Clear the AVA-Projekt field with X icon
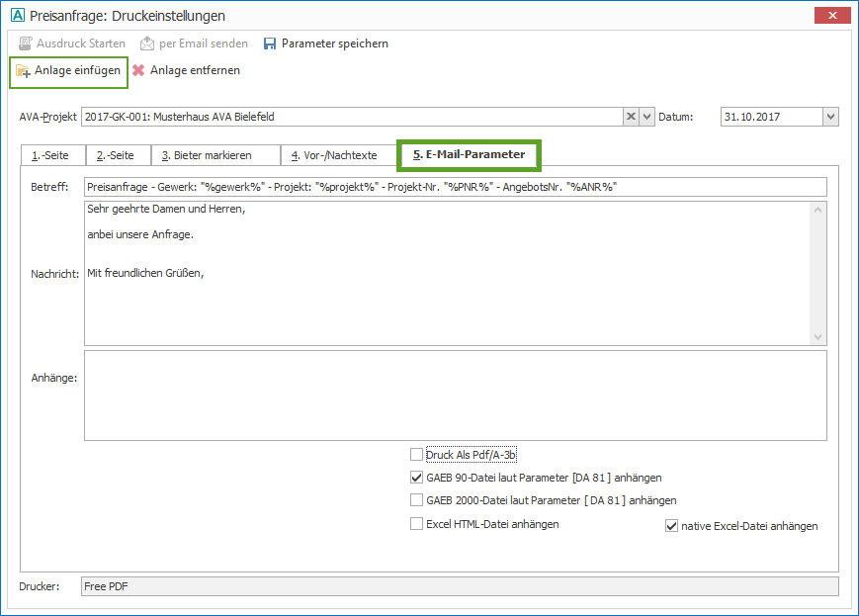The width and height of the screenshot is (859, 616). pos(631,117)
